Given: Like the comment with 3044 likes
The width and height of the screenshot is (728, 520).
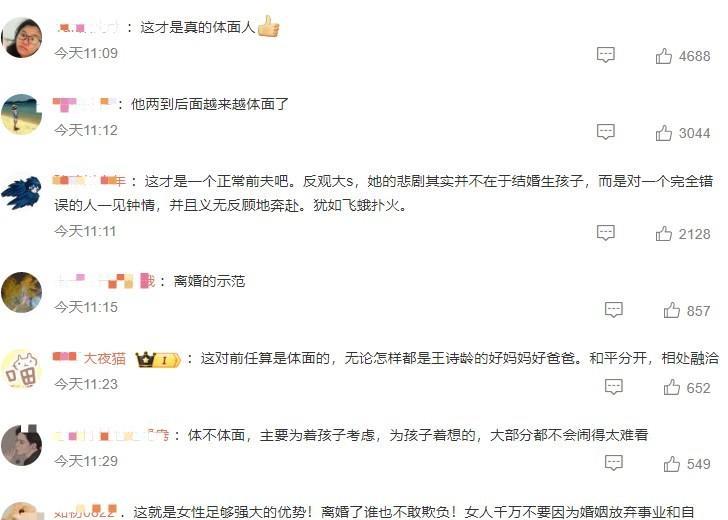Looking at the screenshot, I should (663, 133).
